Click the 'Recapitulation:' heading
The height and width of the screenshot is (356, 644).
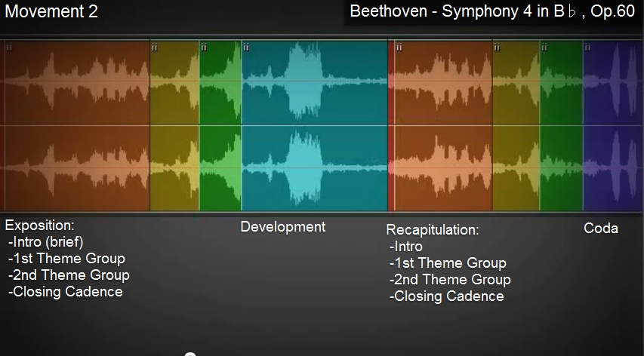433,230
